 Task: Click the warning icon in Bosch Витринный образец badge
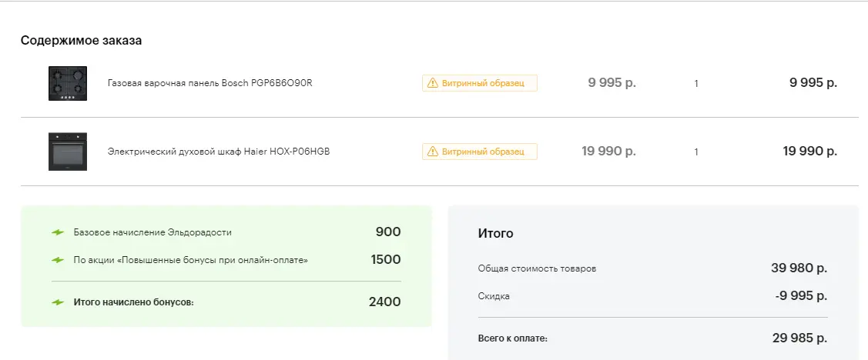pyautogui.click(x=432, y=84)
